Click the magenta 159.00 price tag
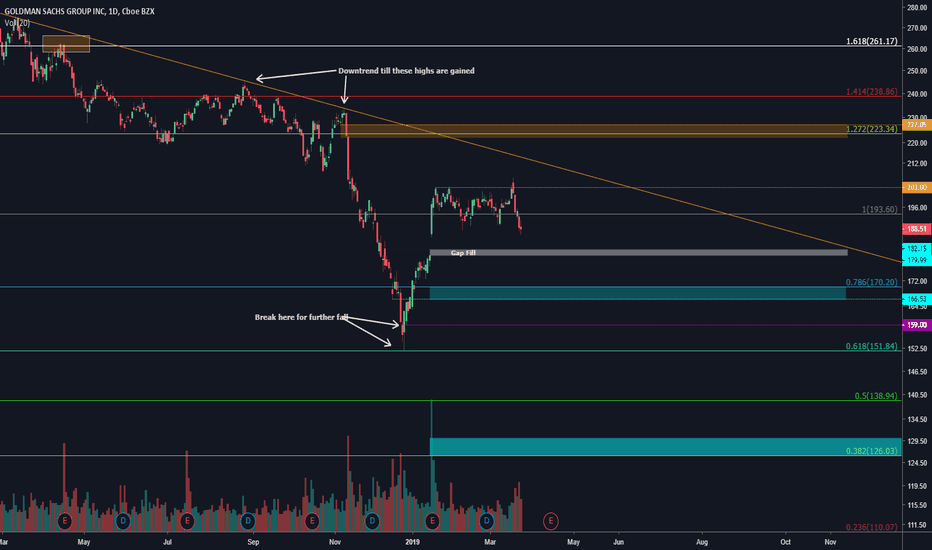932x550 pixels. 917,325
